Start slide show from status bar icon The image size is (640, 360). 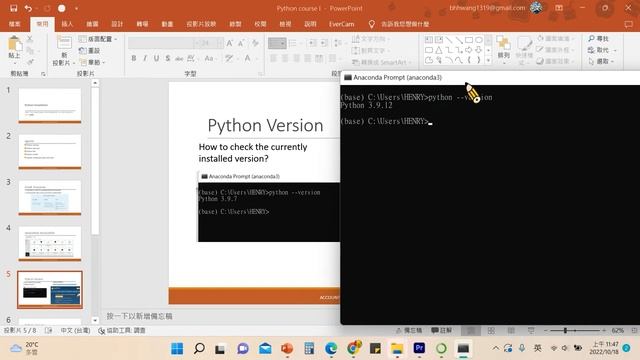click(x=531, y=330)
